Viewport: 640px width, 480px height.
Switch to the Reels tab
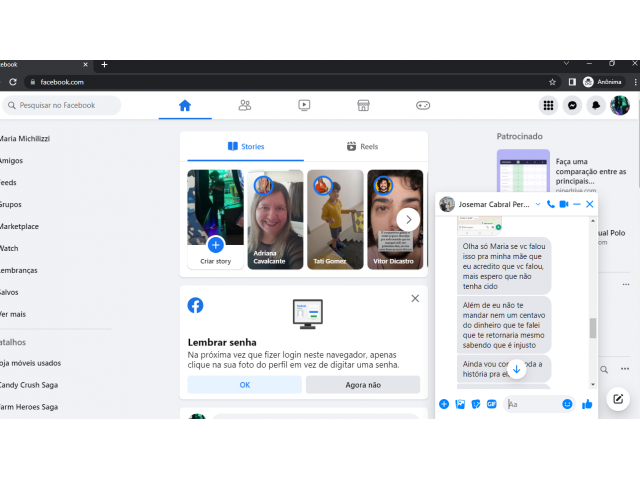pyautogui.click(x=363, y=146)
